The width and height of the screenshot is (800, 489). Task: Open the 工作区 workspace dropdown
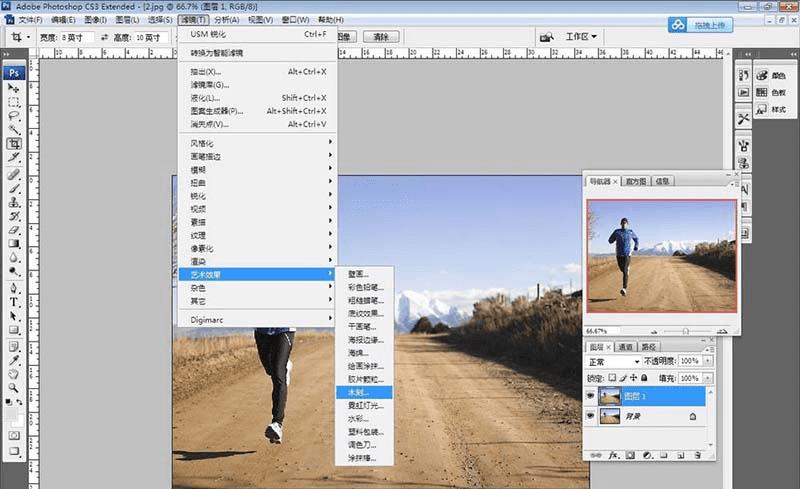[x=580, y=37]
